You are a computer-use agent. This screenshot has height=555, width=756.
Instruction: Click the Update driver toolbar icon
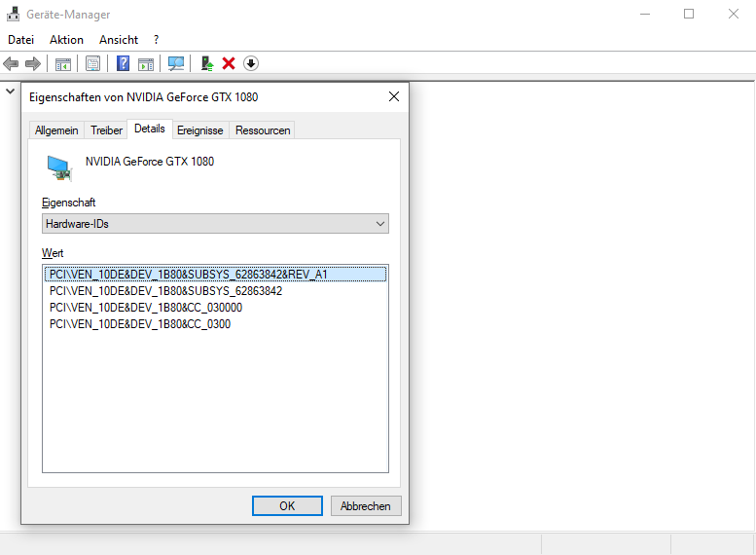[x=207, y=63]
